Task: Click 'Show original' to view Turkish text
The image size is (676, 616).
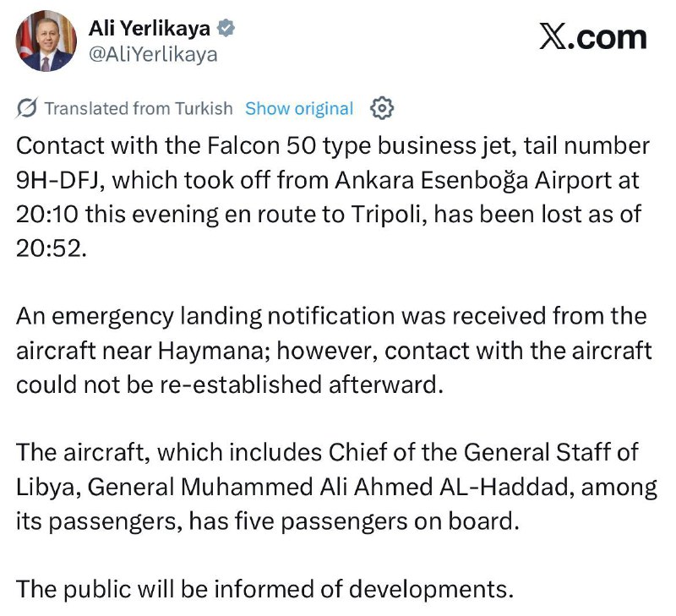Action: [x=299, y=108]
